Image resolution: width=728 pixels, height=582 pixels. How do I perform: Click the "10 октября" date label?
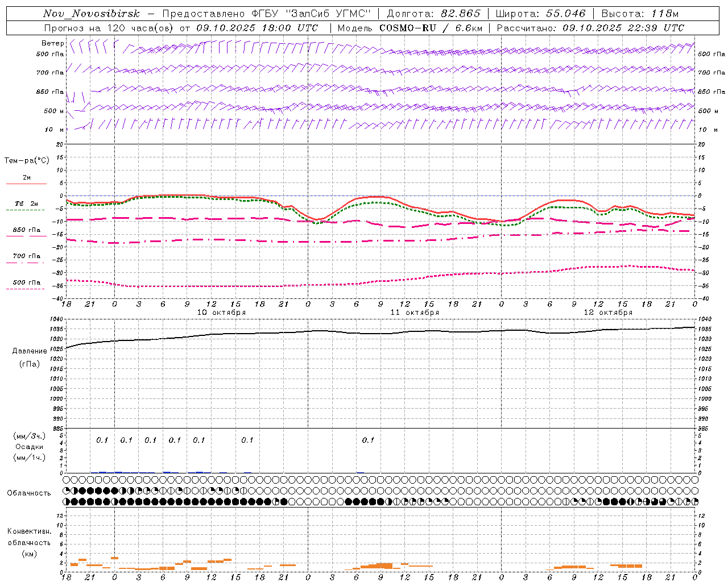point(221,313)
